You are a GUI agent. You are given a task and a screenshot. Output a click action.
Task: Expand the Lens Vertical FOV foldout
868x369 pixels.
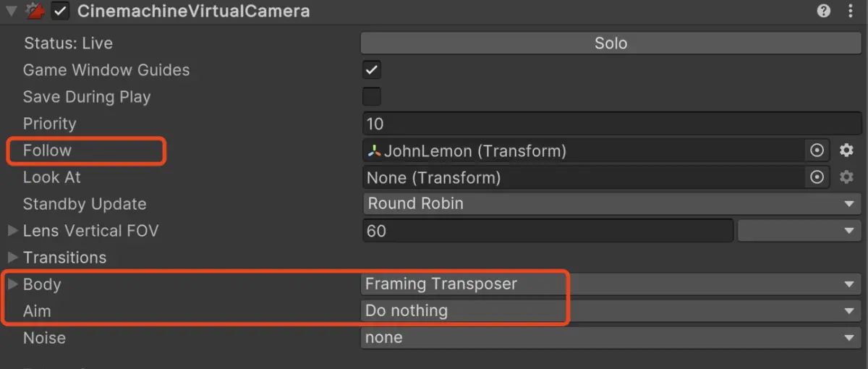tap(12, 231)
